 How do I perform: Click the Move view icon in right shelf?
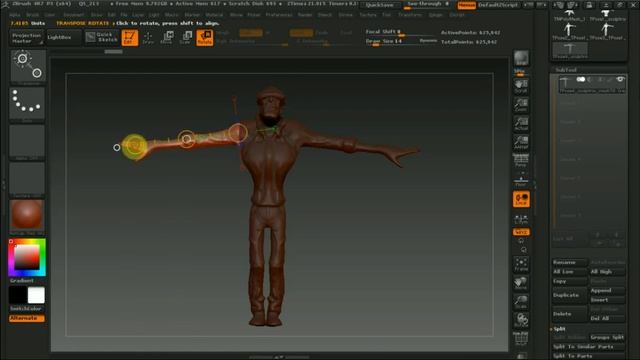[x=521, y=283]
